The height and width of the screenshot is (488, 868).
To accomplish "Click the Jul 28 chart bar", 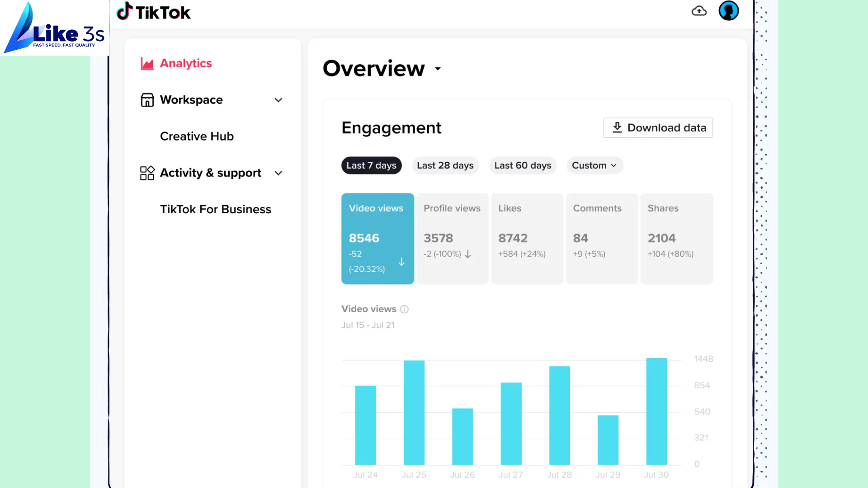I will pyautogui.click(x=560, y=416).
